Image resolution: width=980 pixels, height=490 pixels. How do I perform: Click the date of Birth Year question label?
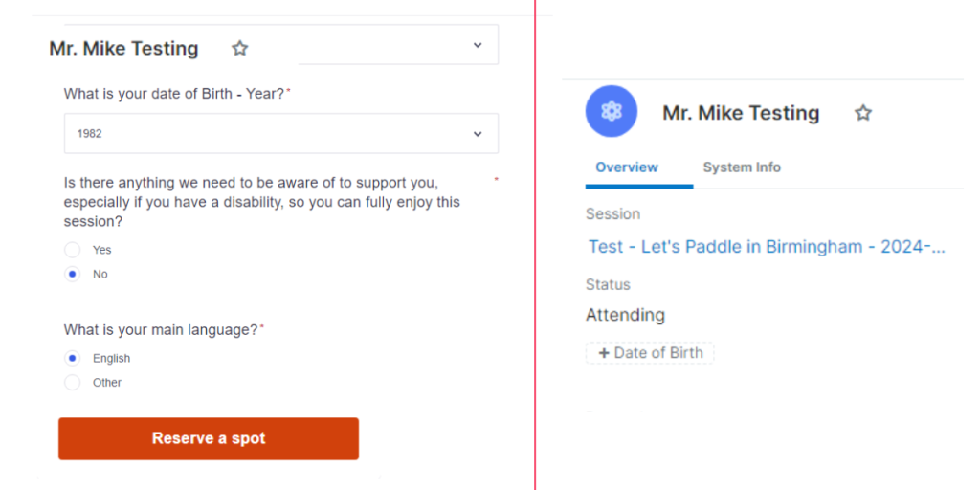click(x=174, y=94)
